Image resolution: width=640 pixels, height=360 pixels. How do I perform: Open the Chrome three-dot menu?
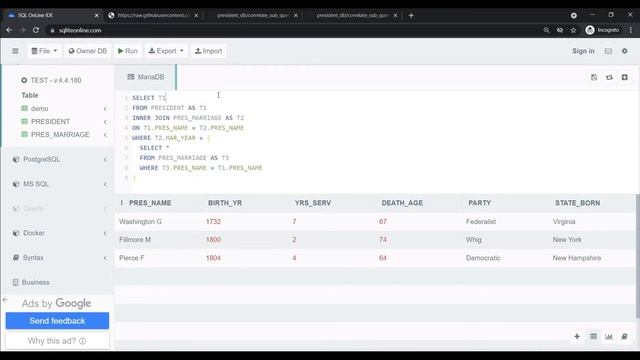tap(631, 30)
